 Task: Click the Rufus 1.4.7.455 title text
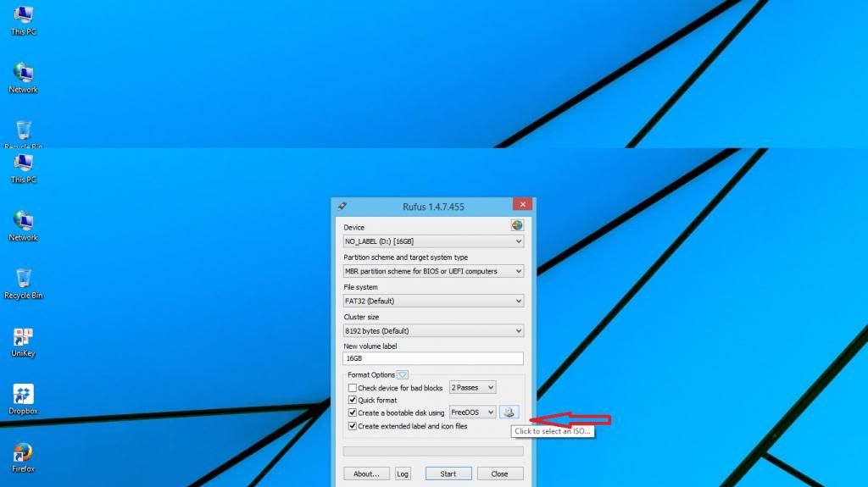pos(433,207)
